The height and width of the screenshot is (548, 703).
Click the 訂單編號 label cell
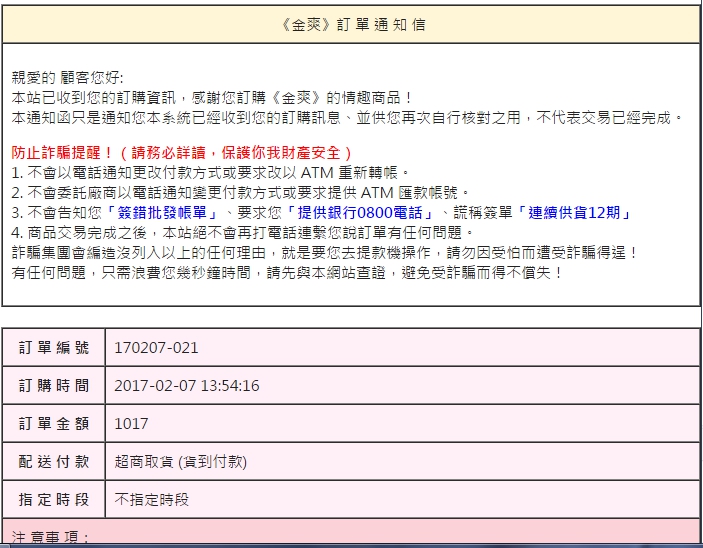(53, 348)
